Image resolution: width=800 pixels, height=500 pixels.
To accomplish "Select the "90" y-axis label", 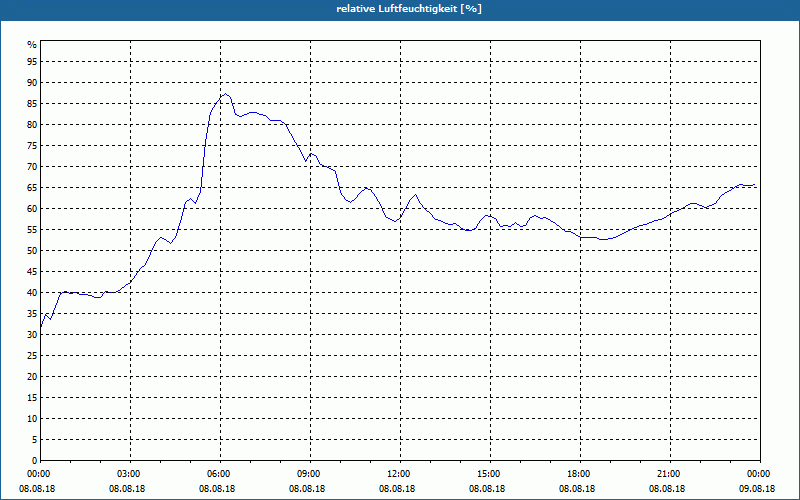I will [x=32, y=83].
